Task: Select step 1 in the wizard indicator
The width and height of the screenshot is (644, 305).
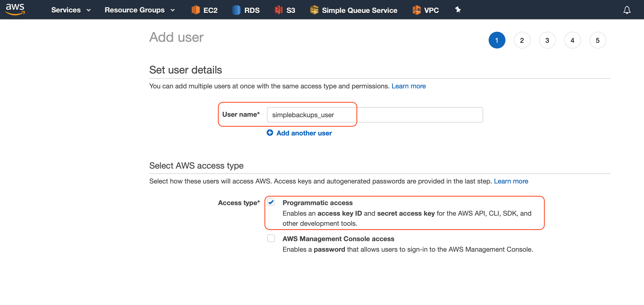Action: point(497,40)
